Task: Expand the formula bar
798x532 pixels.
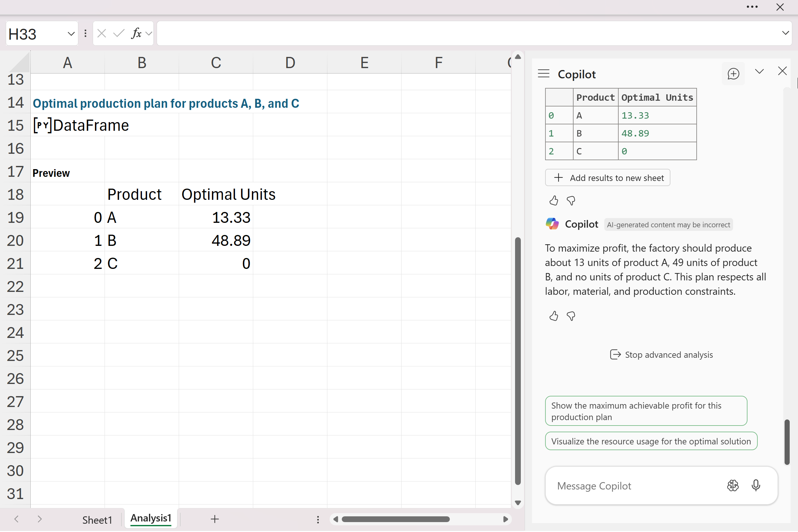Action: [785, 33]
